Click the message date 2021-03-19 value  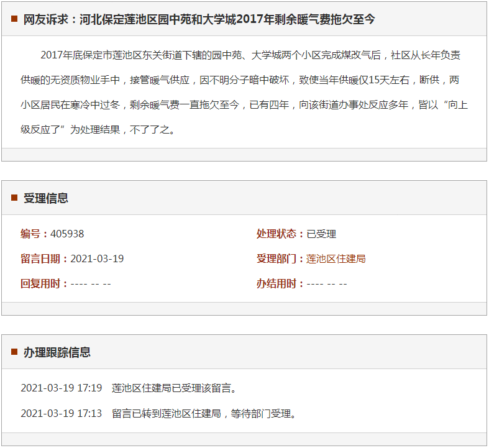97,258
